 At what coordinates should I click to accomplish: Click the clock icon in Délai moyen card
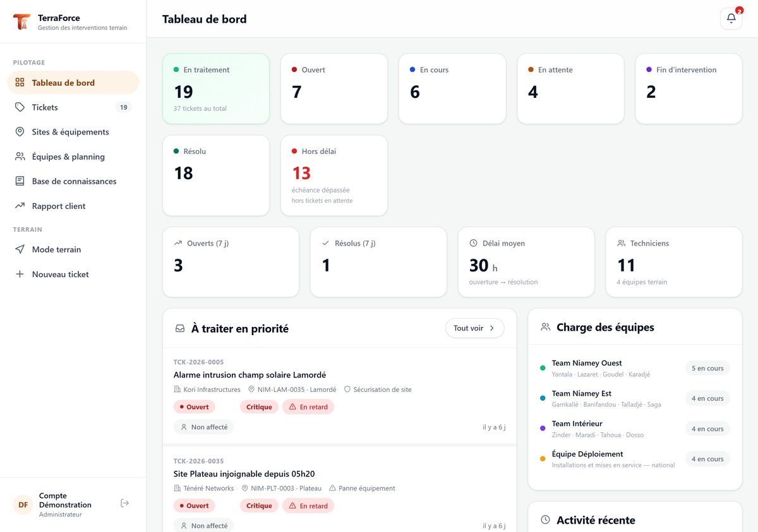coord(473,243)
